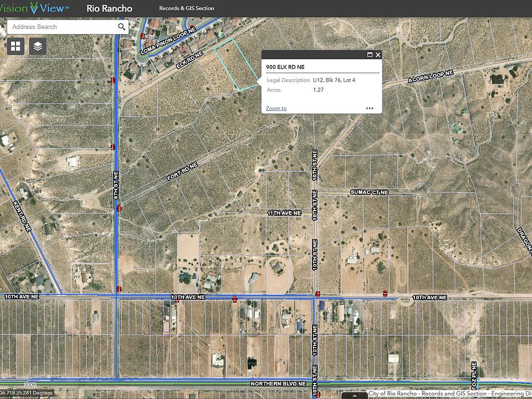Select Records & GIS Section header text

[186, 8]
